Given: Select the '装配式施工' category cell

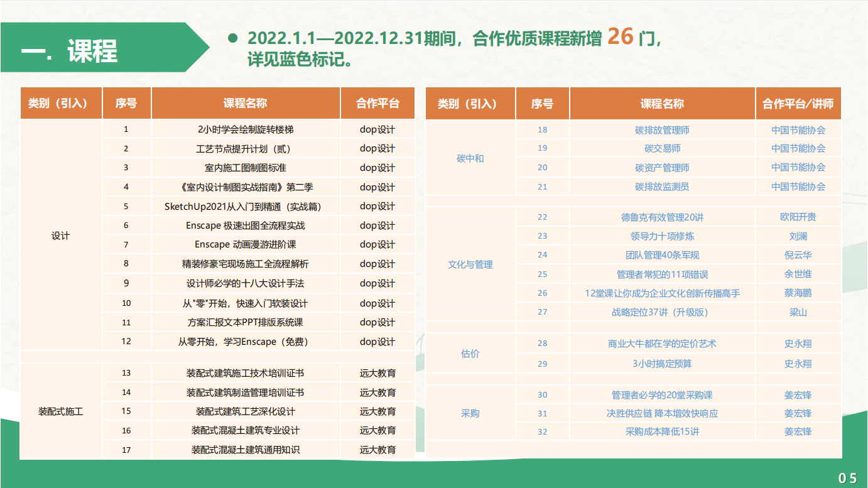Looking at the screenshot, I should [x=61, y=412].
